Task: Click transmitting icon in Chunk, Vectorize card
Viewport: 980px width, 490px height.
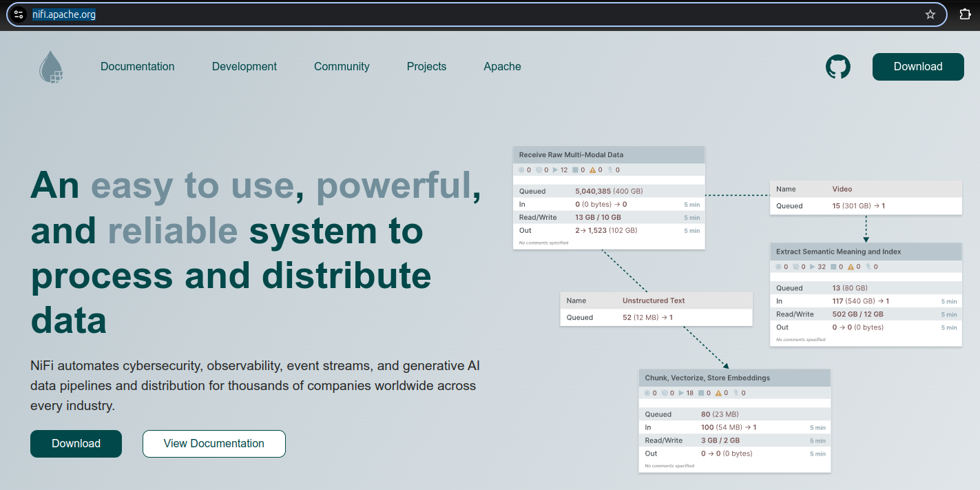Action: 647,394
